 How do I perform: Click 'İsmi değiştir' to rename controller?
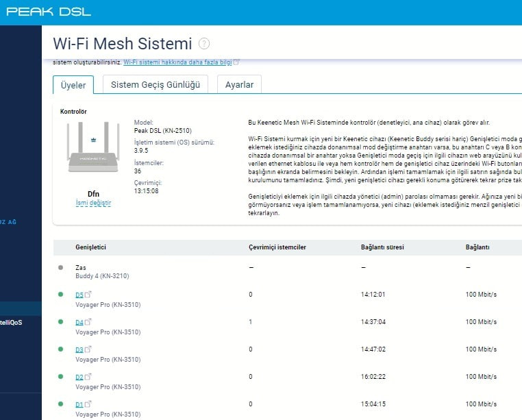coord(93,203)
